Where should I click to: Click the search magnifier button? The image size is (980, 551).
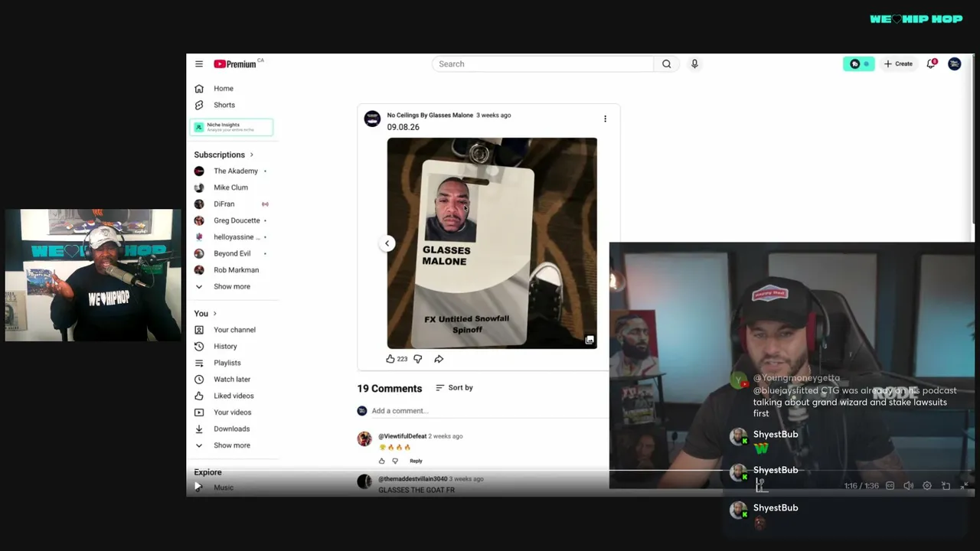666,64
